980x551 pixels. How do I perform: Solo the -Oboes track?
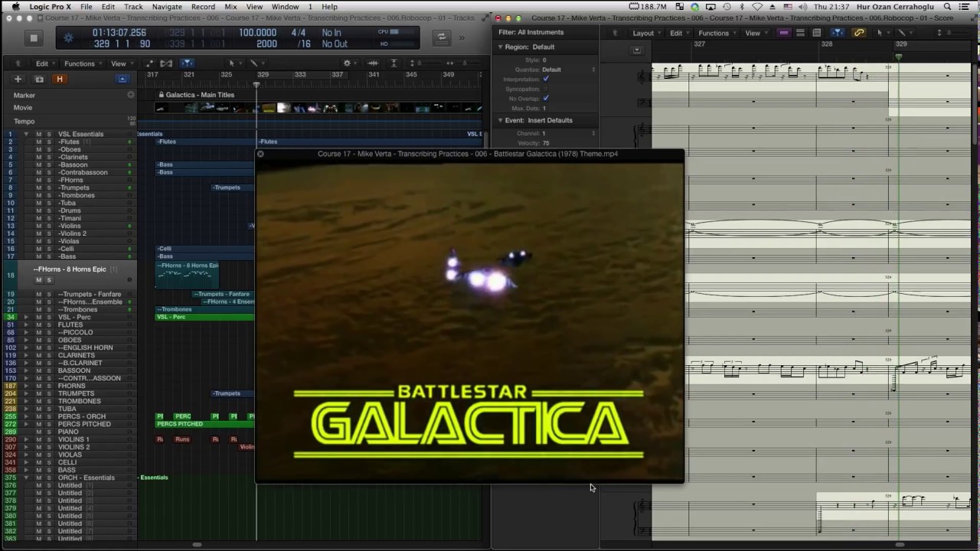[x=48, y=149]
